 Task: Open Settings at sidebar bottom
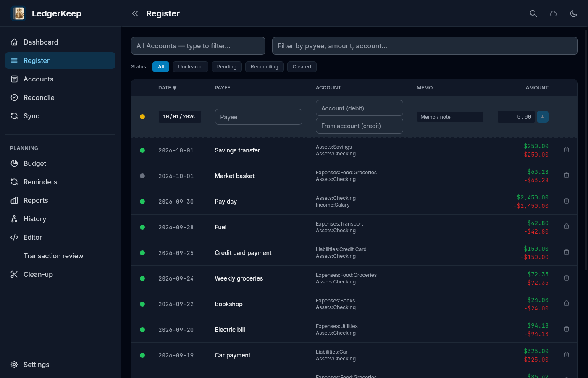tap(60, 365)
